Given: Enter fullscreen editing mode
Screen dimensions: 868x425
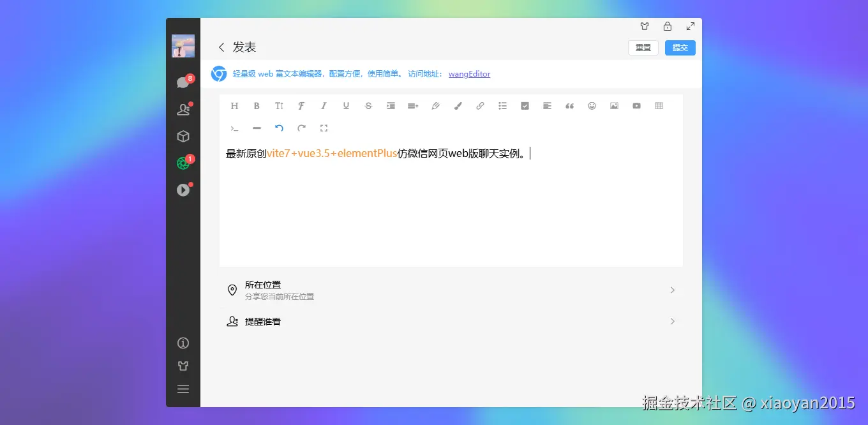Looking at the screenshot, I should (324, 128).
